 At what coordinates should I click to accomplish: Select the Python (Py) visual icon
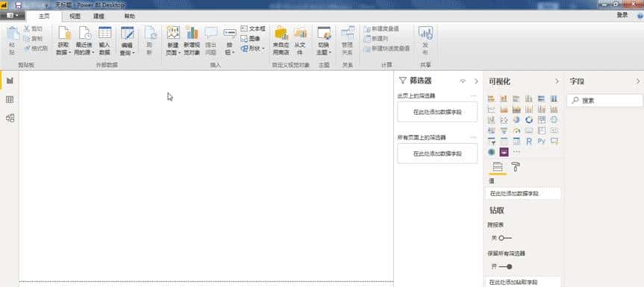point(541,141)
